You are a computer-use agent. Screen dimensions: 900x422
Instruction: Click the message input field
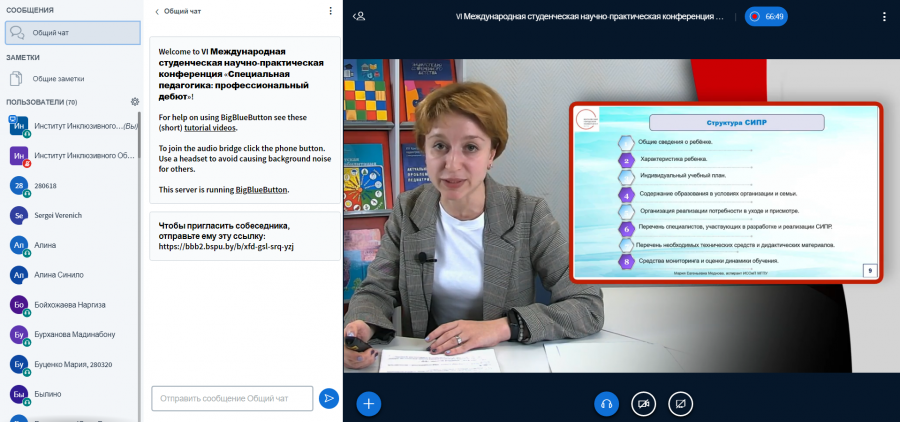point(232,398)
